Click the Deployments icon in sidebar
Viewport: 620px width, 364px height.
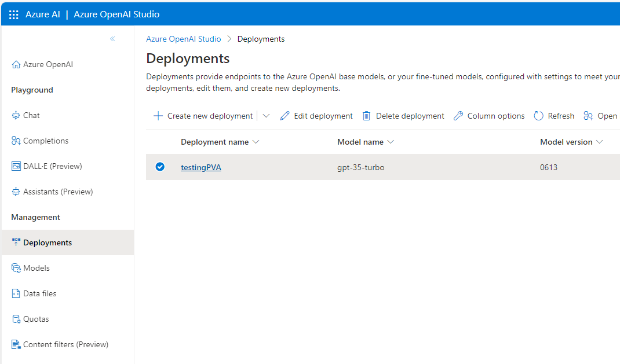(x=16, y=242)
